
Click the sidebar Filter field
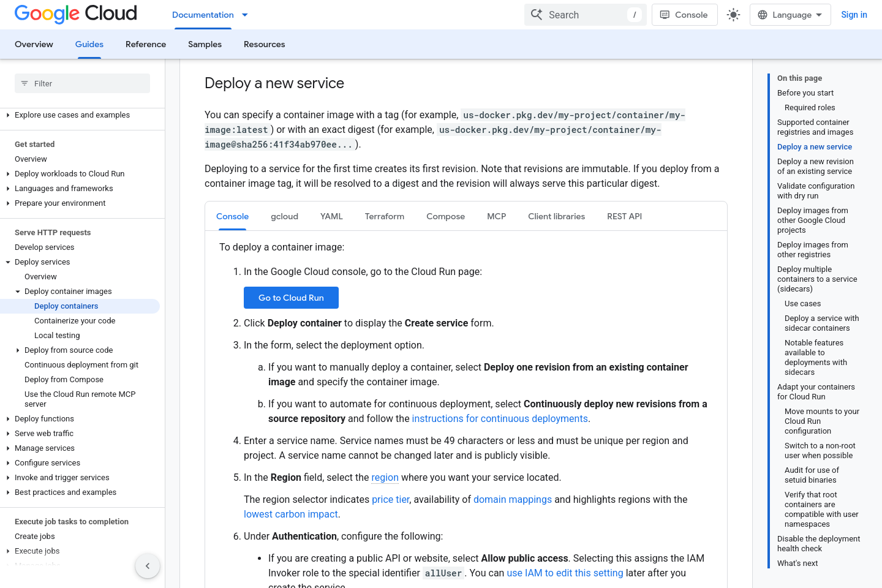82,83
